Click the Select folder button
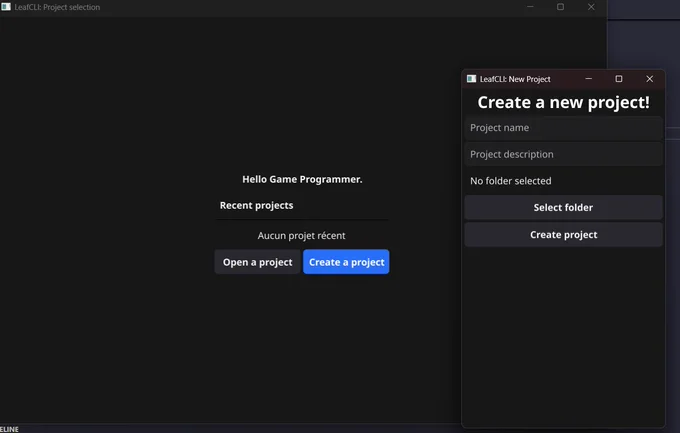This screenshot has height=433, width=680. (x=563, y=207)
